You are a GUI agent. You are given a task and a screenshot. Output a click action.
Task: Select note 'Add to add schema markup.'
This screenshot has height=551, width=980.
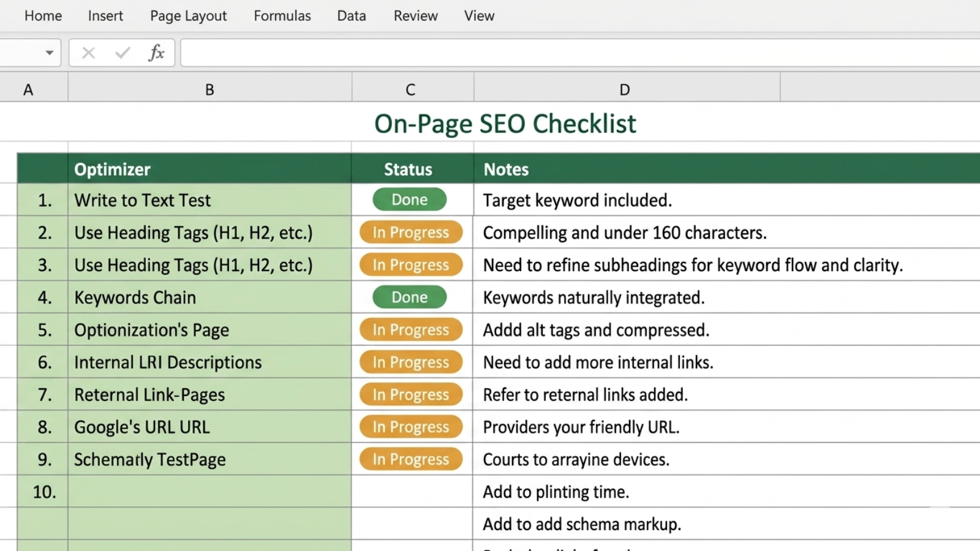[726, 524]
